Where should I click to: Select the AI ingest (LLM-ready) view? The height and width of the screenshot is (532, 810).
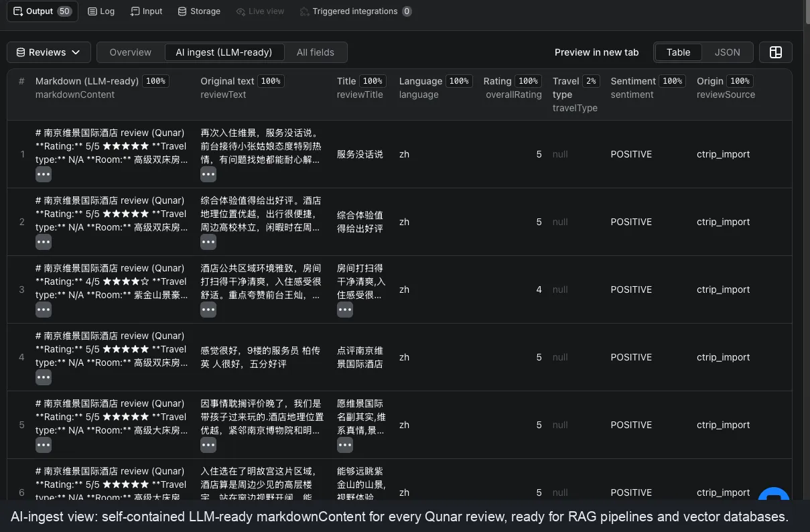[224, 52]
